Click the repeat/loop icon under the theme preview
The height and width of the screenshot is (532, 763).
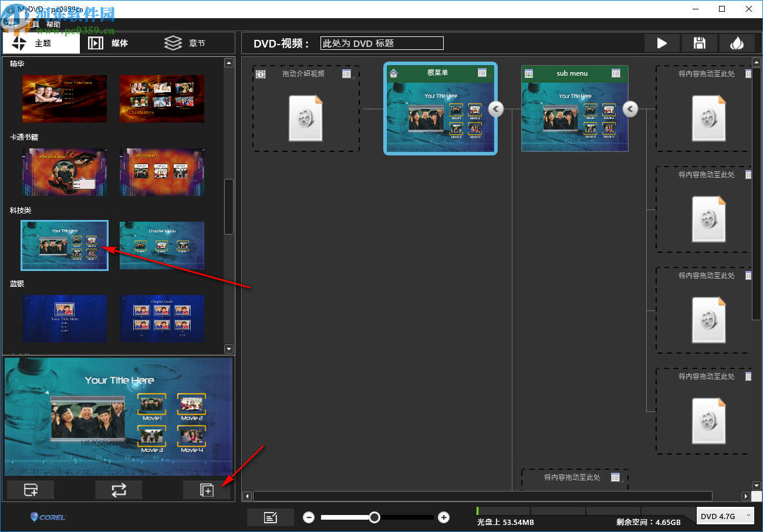click(x=119, y=489)
